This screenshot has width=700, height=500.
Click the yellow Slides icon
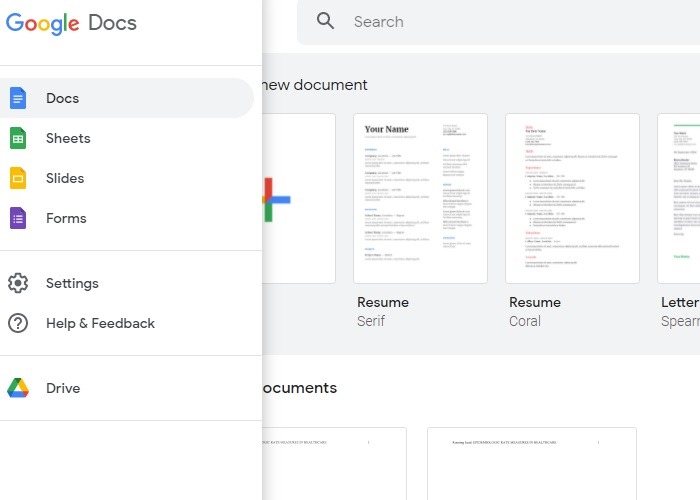pyautogui.click(x=18, y=178)
